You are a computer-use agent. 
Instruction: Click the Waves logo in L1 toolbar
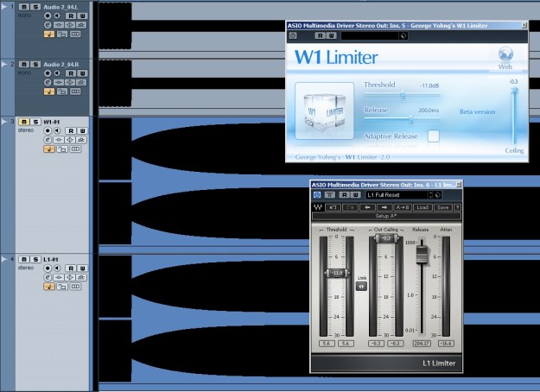pos(318,207)
